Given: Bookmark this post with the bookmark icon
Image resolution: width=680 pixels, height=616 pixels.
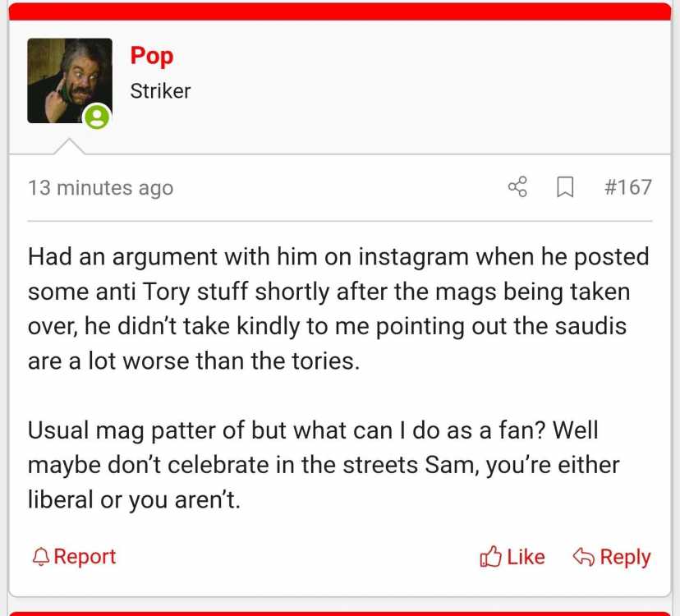Looking at the screenshot, I should (565, 187).
